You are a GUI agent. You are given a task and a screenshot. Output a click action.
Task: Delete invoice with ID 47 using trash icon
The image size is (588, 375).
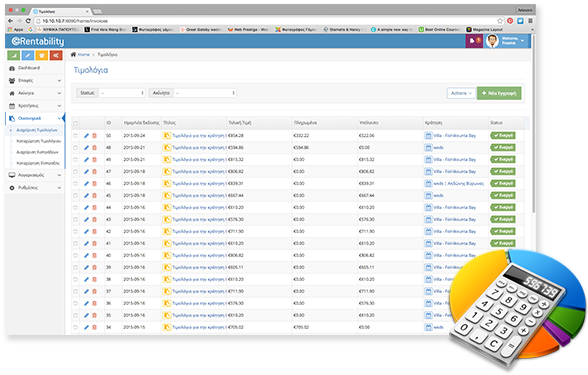pyautogui.click(x=94, y=172)
